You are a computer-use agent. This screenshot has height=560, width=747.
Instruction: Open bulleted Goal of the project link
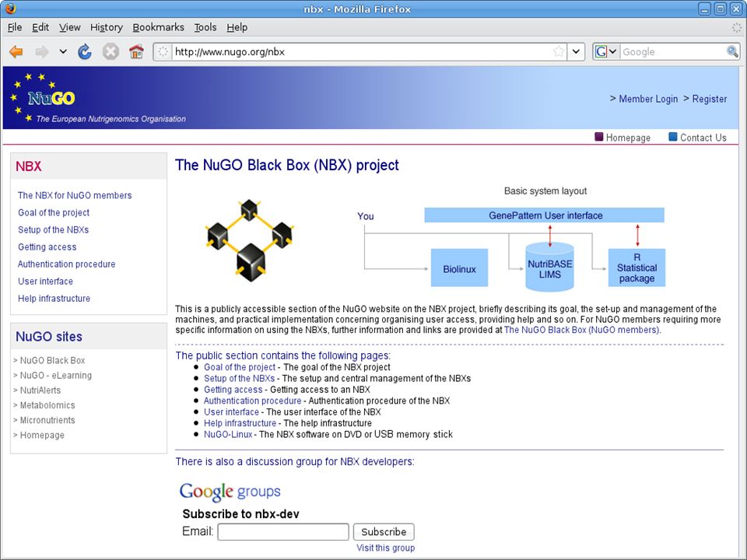tap(240, 367)
